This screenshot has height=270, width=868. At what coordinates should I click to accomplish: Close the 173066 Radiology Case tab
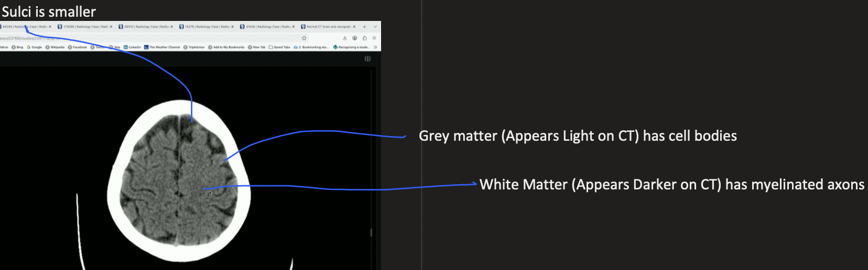coord(111,27)
